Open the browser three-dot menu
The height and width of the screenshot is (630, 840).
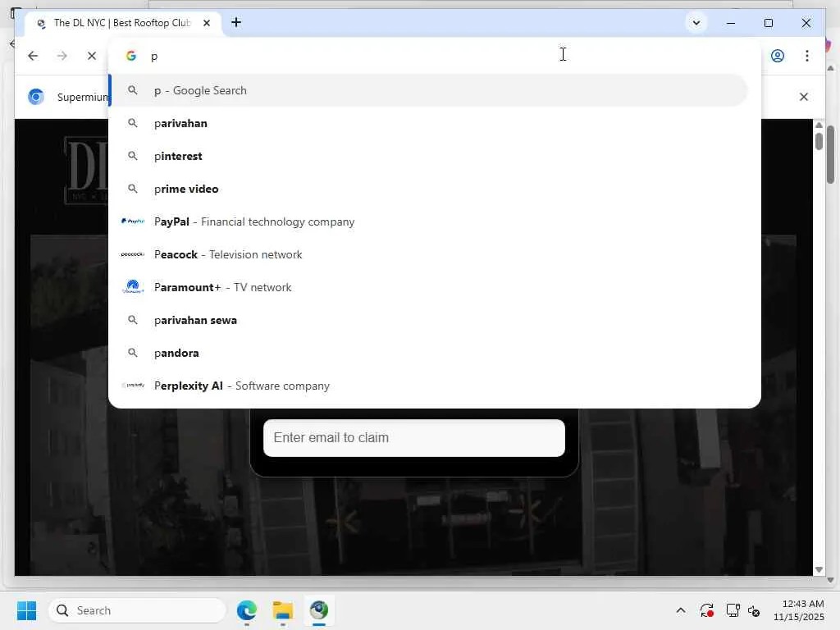pyautogui.click(x=807, y=56)
